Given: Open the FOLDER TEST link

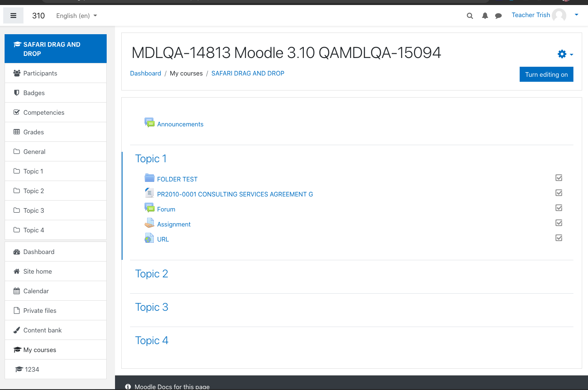Looking at the screenshot, I should (177, 179).
